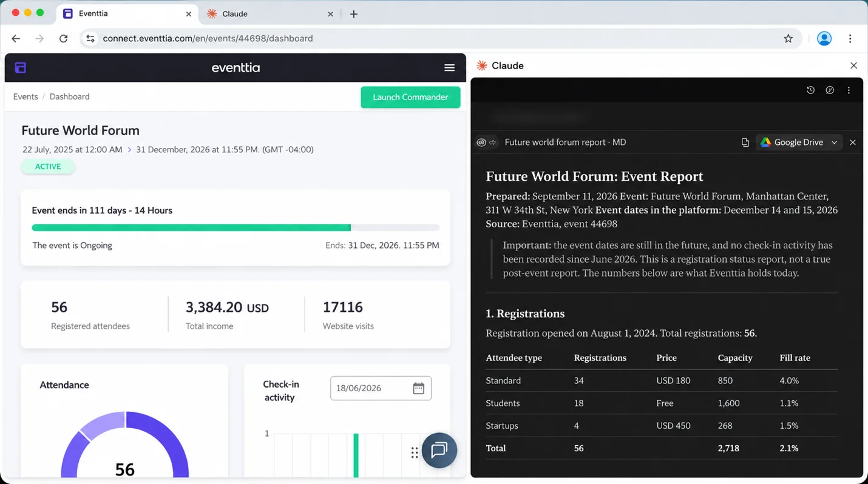Click the '1. Registrations' heading
This screenshot has height=484, width=868.
525,314
